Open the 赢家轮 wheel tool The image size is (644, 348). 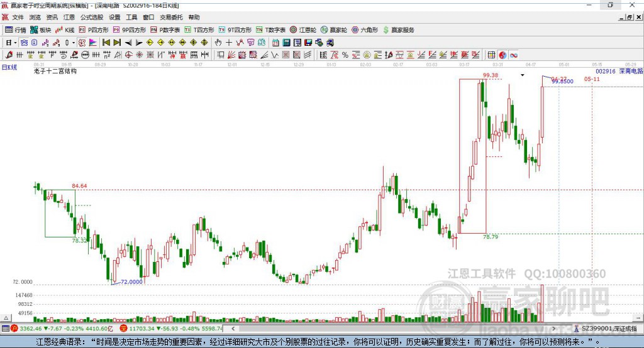pos(334,30)
